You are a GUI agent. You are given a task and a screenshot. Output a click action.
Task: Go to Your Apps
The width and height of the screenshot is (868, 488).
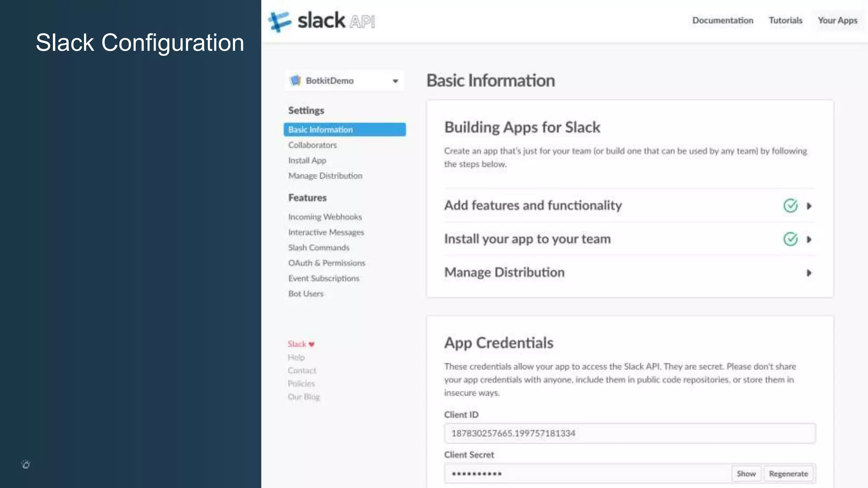point(837,20)
